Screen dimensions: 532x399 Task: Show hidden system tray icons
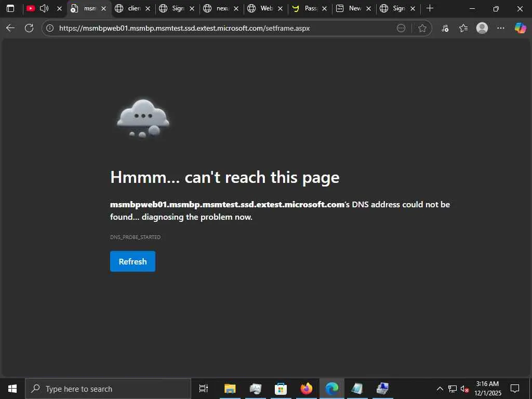pos(440,389)
